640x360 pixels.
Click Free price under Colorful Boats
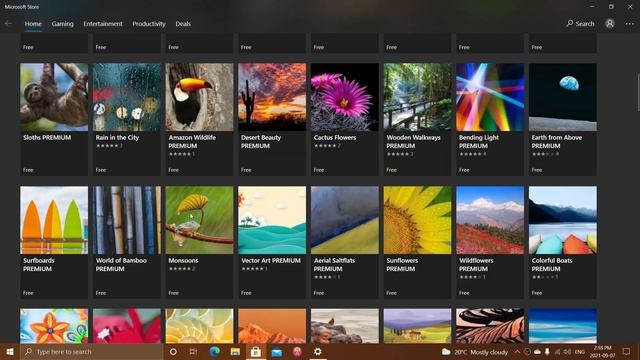(x=537, y=293)
